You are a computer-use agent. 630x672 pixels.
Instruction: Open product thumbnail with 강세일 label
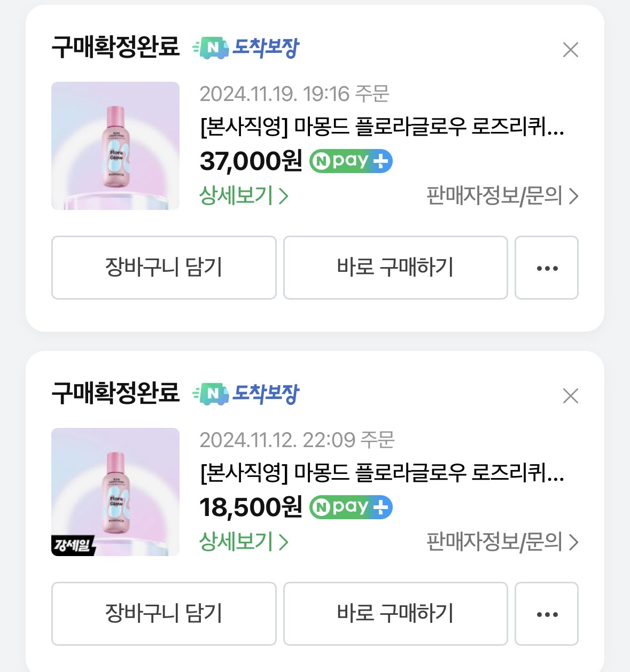click(115, 492)
